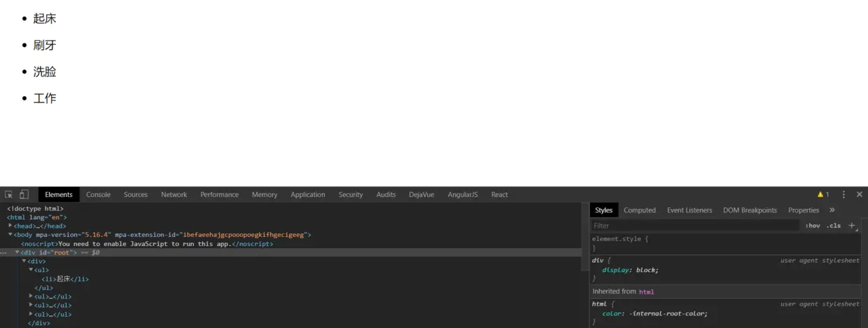Open Event Listeners sub-tab
Viewport: 868px width, 328px height.
tap(689, 210)
